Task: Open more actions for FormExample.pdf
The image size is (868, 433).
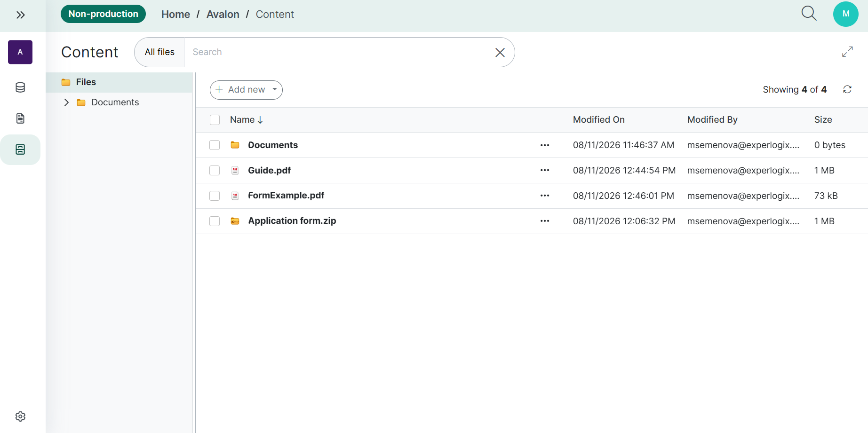Action: point(545,196)
